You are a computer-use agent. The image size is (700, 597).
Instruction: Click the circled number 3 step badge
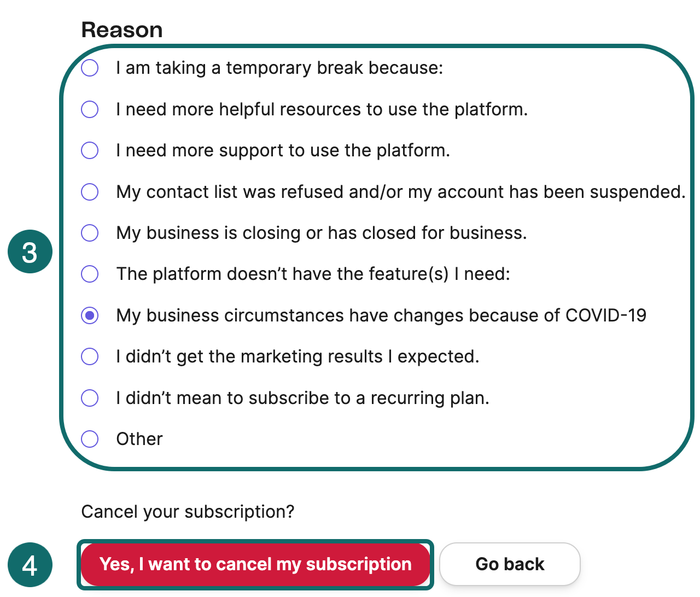point(30,251)
